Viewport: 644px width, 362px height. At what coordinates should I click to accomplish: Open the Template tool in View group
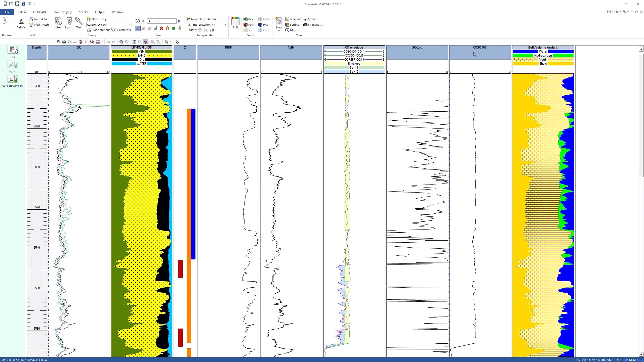293,19
